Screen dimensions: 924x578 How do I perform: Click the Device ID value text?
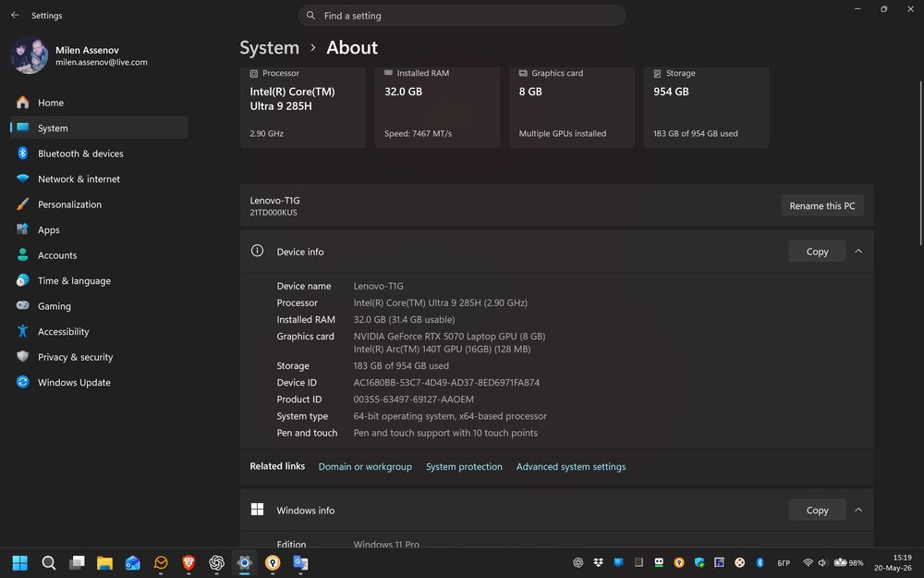[446, 382]
